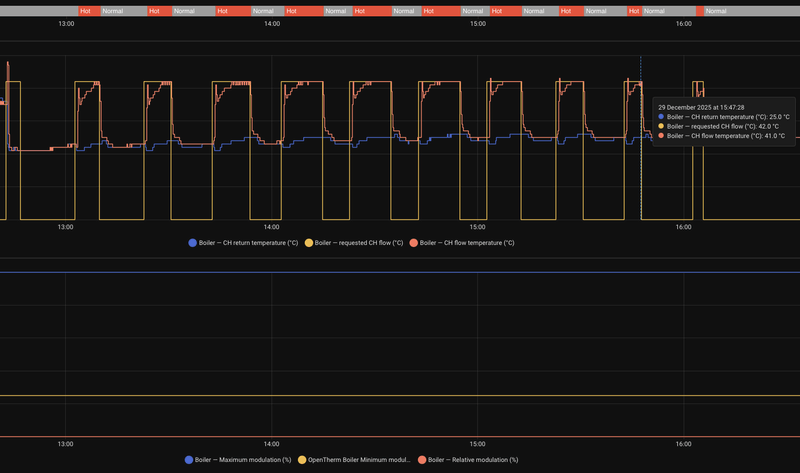Click the Hot segment right after 15:00
Screen dimensions: 800x473
click(506, 11)
